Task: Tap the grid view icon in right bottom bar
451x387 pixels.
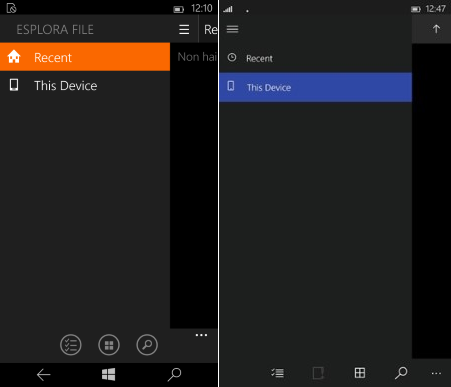Action: (360, 373)
